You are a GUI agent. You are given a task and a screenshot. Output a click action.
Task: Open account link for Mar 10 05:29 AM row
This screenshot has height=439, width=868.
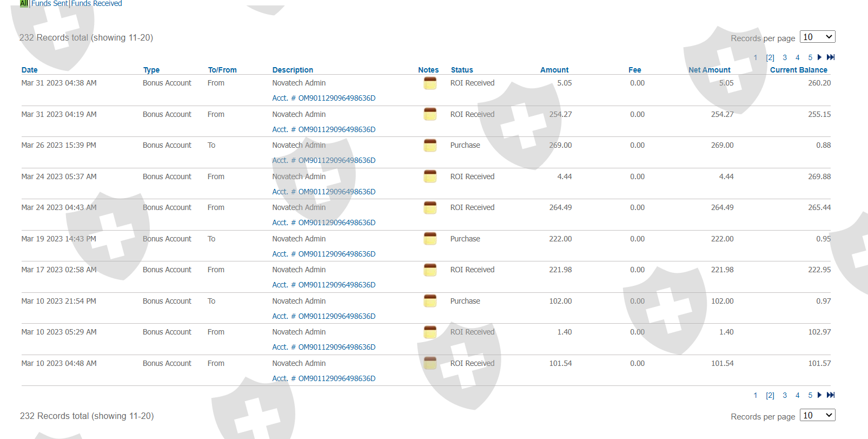tap(324, 347)
